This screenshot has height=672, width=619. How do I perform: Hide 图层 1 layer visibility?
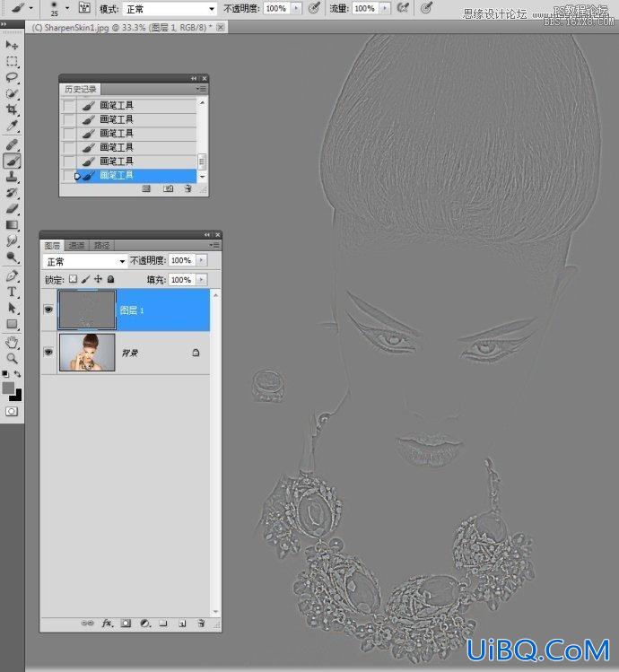(48, 310)
